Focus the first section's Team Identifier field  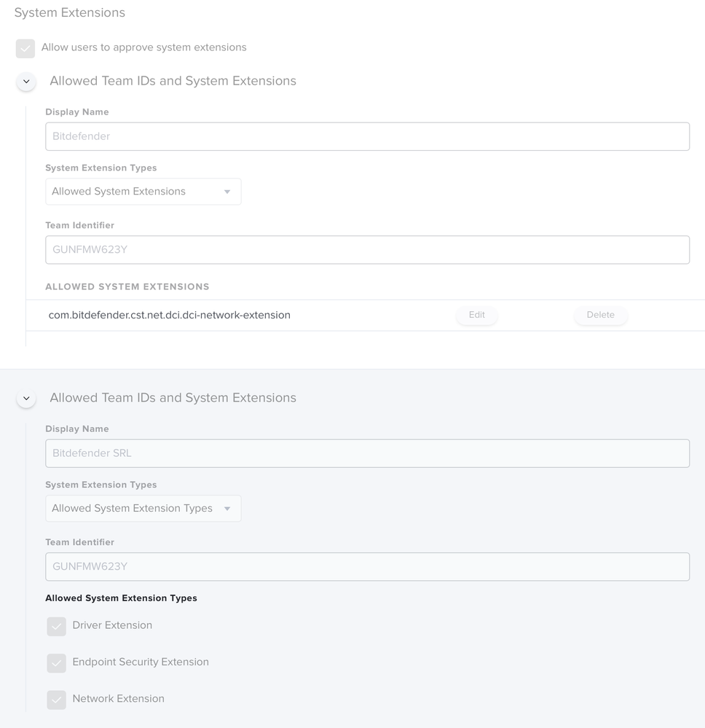click(368, 250)
